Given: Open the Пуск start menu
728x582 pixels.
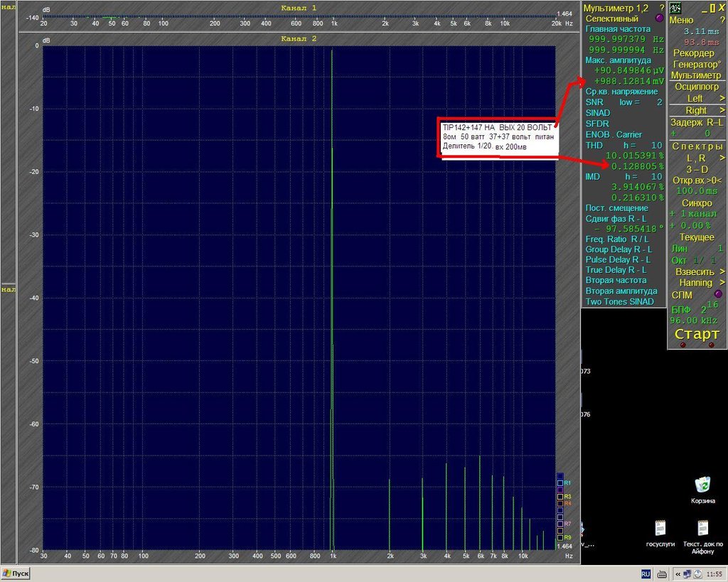Looking at the screenshot, I should click(16, 573).
